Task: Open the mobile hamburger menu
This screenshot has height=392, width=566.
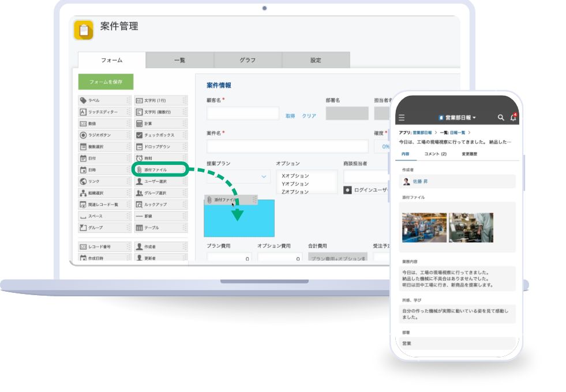Action: coord(402,118)
